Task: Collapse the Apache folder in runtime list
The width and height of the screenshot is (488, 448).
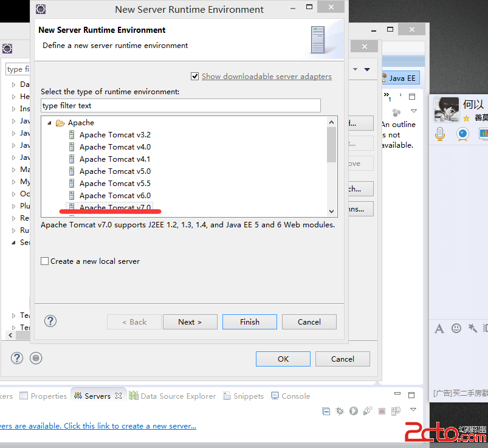Action: point(49,123)
